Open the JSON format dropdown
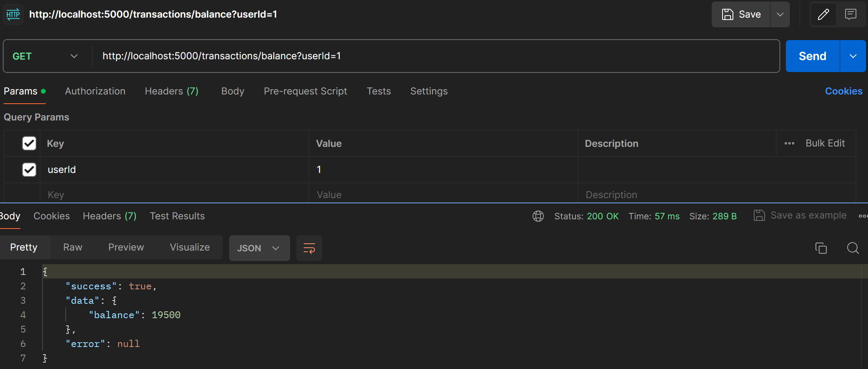The width and height of the screenshot is (868, 369). pos(259,248)
